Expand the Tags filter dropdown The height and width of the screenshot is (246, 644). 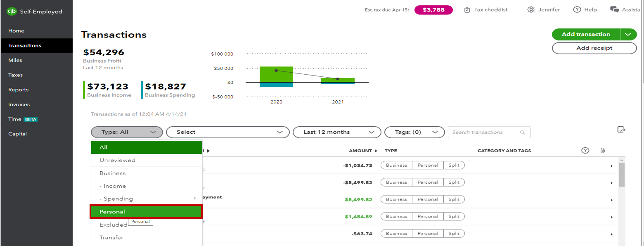[414, 132]
